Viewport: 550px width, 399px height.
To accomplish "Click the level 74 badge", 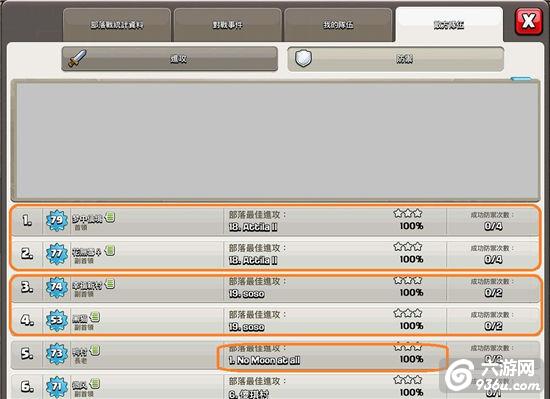I will pos(57,287).
